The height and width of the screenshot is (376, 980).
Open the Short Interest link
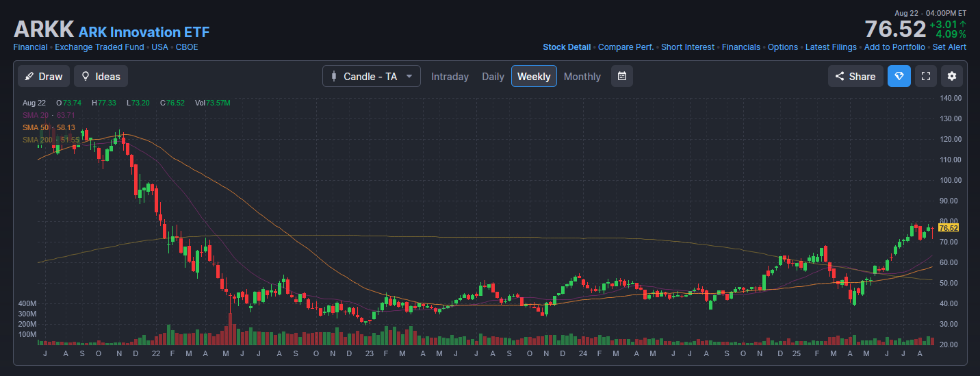coord(688,47)
